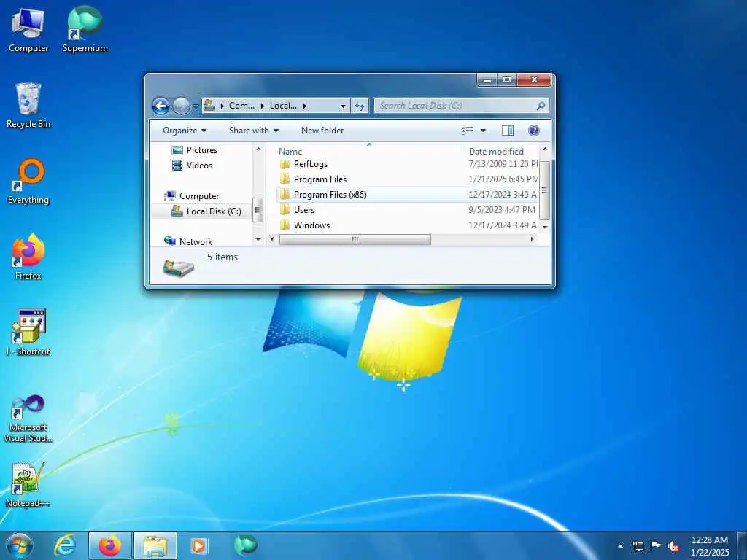
Task: Click the Windows Explorer taskbar button
Action: 155,545
